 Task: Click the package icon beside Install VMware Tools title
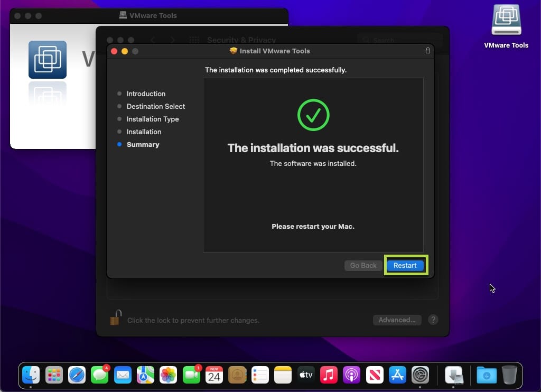(233, 51)
